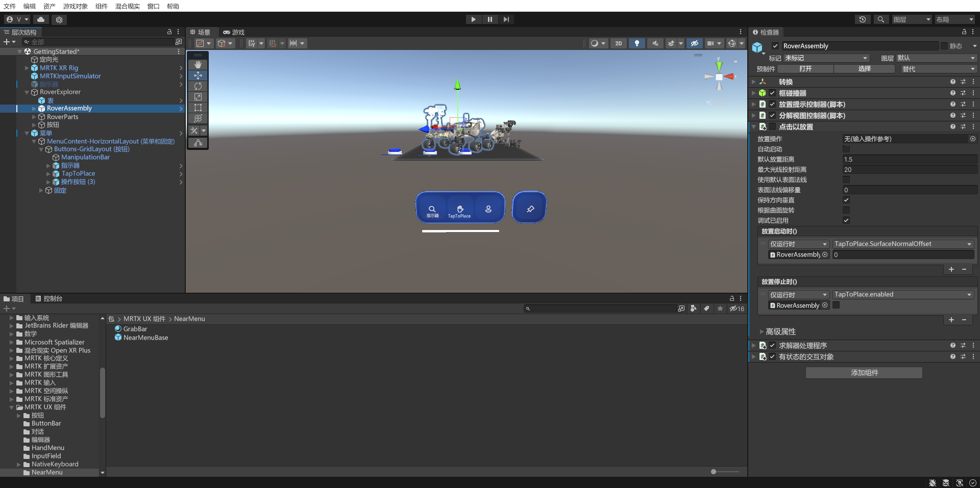Unmute scene audio in the Scene toolbar

coord(655,43)
